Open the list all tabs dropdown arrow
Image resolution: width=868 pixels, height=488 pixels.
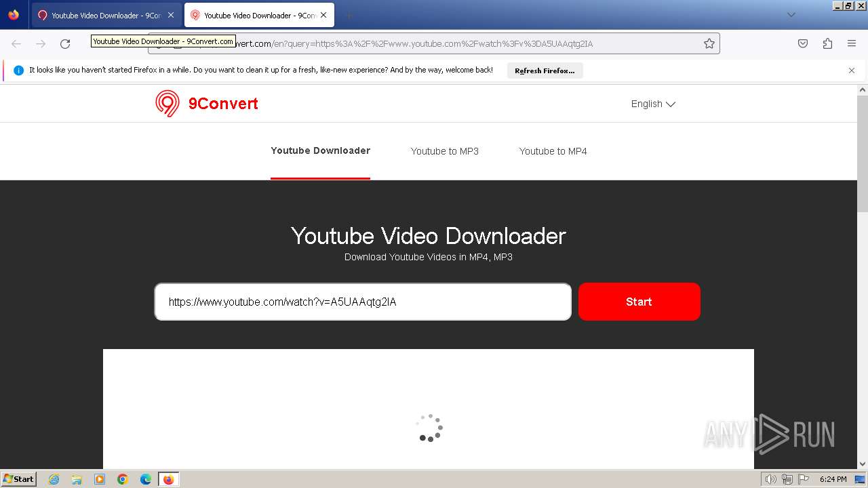point(791,15)
